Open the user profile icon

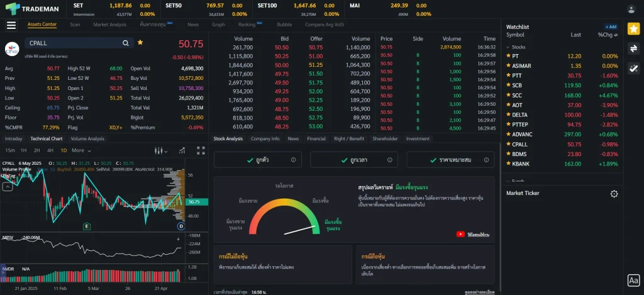coord(631,9)
